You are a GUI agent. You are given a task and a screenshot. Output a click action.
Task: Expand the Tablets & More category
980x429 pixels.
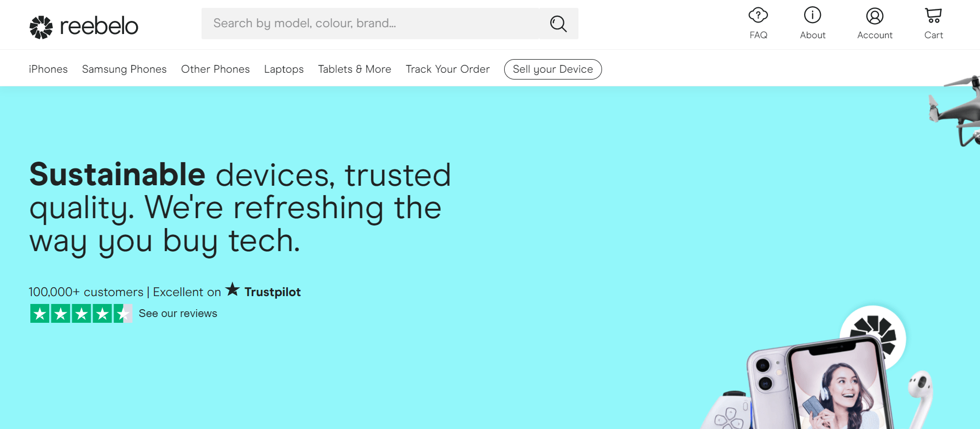tap(354, 69)
